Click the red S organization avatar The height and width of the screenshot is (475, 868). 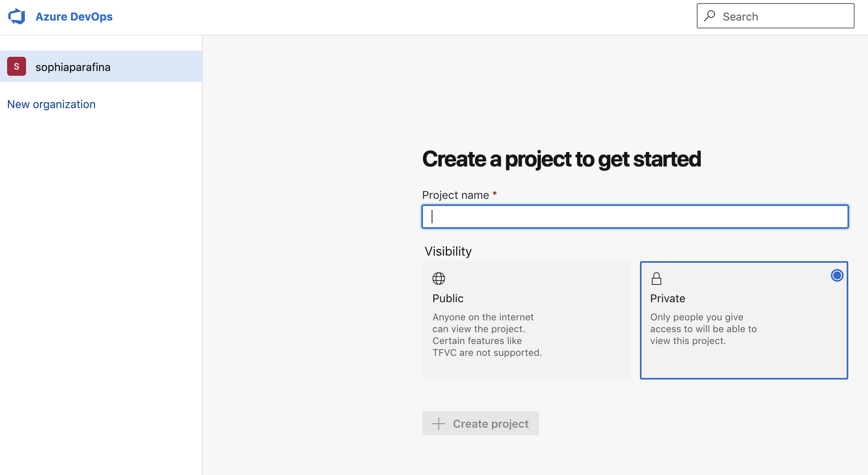click(x=17, y=66)
